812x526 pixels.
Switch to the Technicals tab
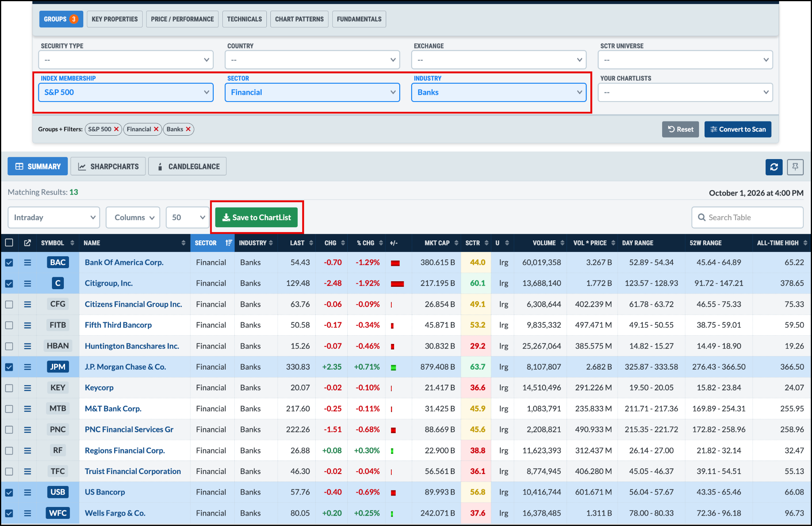pyautogui.click(x=244, y=19)
